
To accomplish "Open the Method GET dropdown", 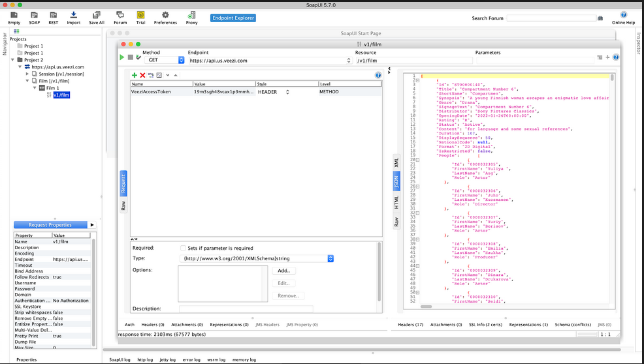I will [161, 61].
